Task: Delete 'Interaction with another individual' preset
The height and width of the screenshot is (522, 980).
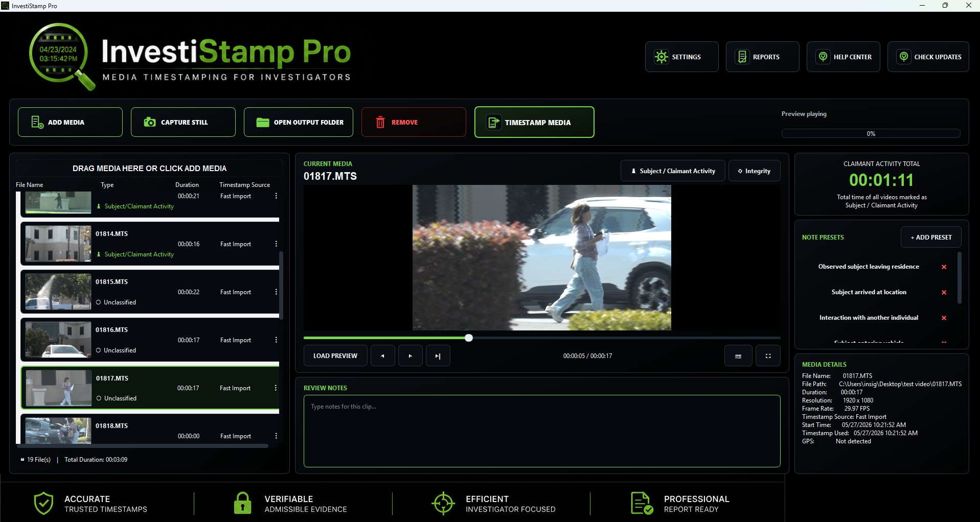Action: 944,318
